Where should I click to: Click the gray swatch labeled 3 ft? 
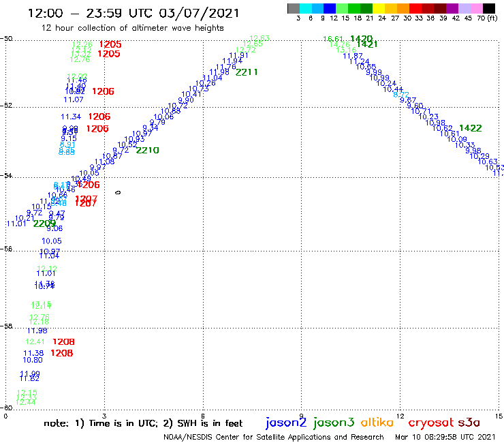[x=294, y=8]
